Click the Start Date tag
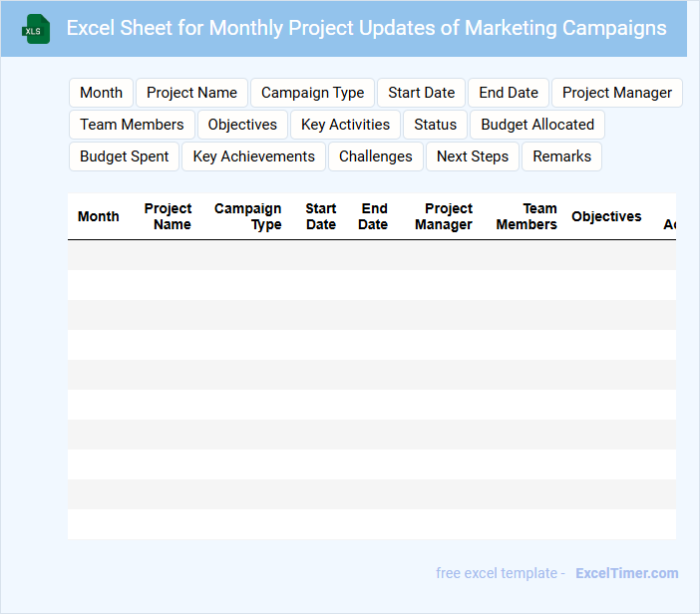The width and height of the screenshot is (700, 614). point(421,93)
